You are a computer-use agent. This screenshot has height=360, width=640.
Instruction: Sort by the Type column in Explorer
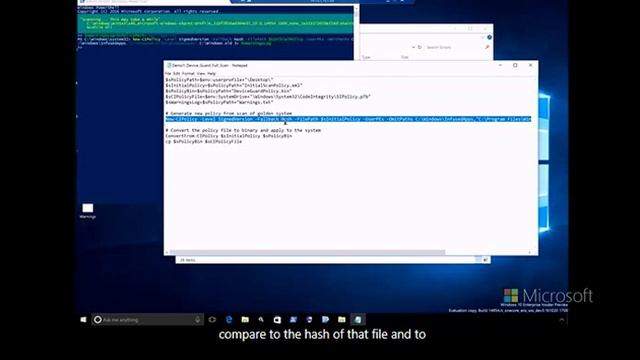pos(367,57)
